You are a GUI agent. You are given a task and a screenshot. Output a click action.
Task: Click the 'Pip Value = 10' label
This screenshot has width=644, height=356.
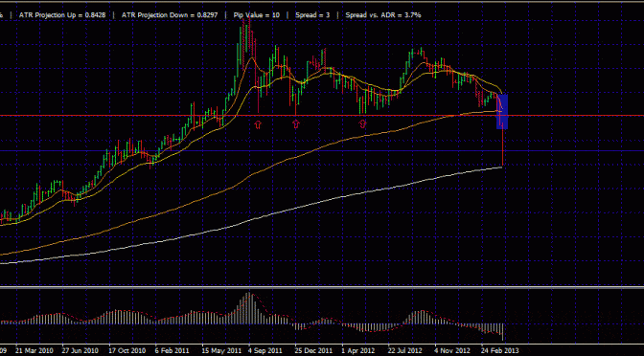click(257, 14)
